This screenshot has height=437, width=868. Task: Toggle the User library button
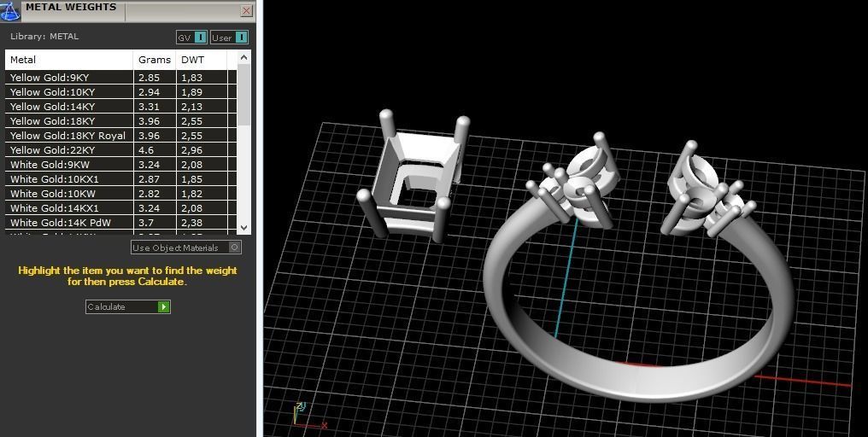click(x=229, y=38)
